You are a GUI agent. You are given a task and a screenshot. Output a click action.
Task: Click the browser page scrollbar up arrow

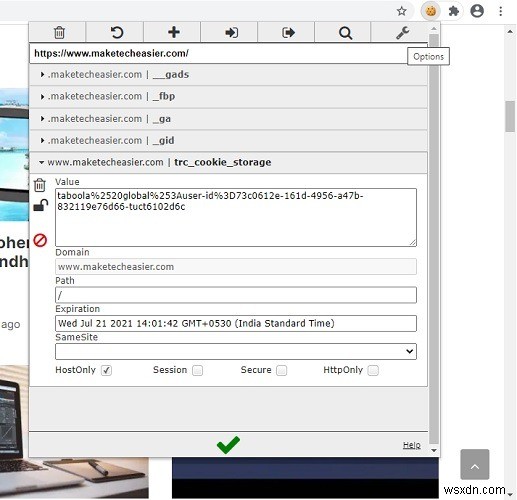[x=510, y=32]
